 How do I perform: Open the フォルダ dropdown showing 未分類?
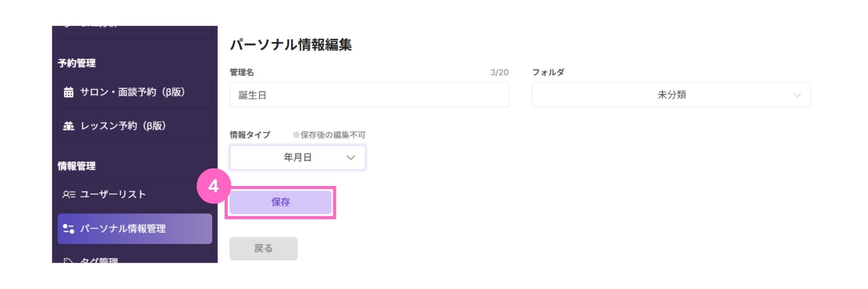pyautogui.click(x=671, y=95)
